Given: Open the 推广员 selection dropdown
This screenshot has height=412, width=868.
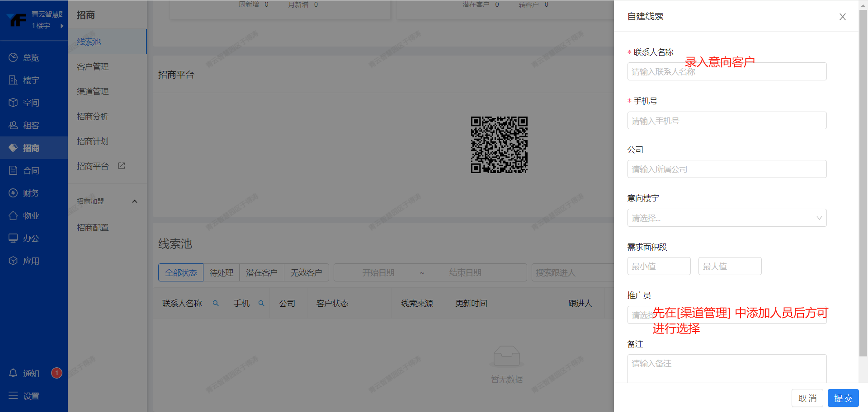Looking at the screenshot, I should click(x=726, y=315).
